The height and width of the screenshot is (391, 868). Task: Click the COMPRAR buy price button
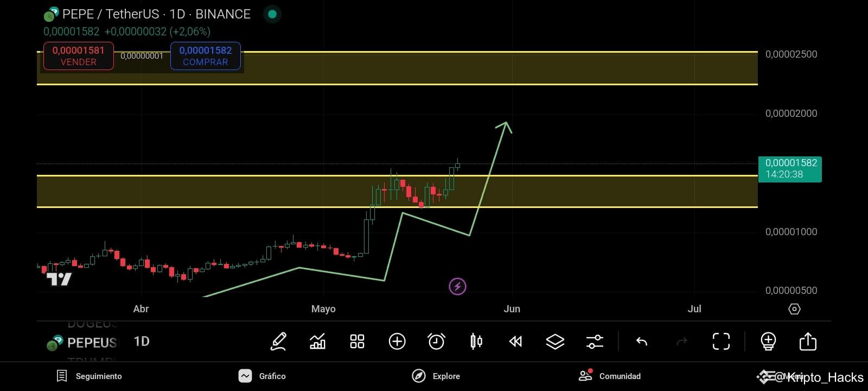206,56
